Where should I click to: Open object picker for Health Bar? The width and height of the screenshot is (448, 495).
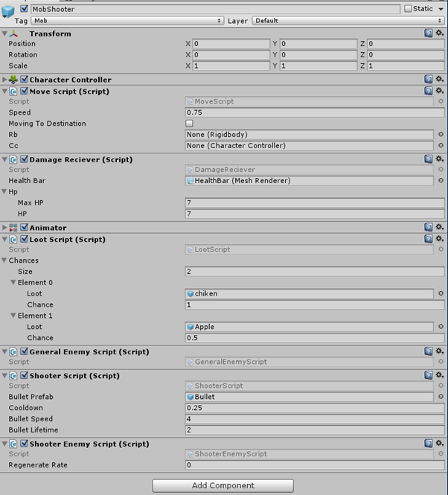click(441, 181)
